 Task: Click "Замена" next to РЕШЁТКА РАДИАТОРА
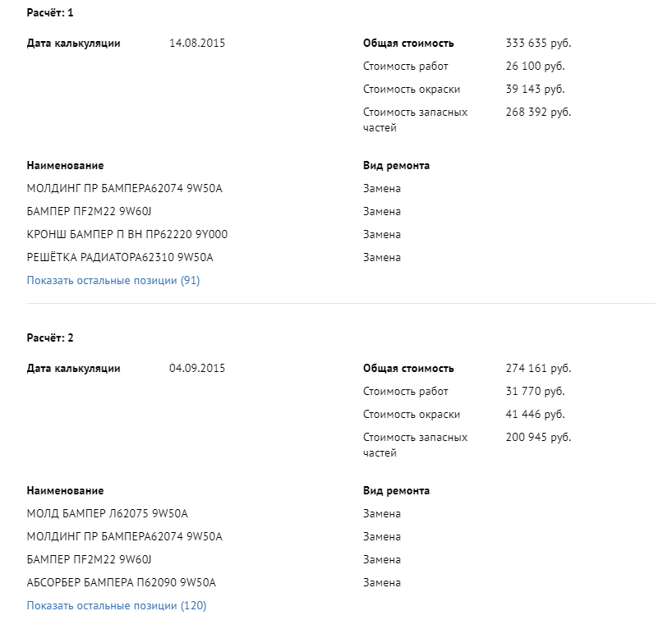click(x=382, y=258)
